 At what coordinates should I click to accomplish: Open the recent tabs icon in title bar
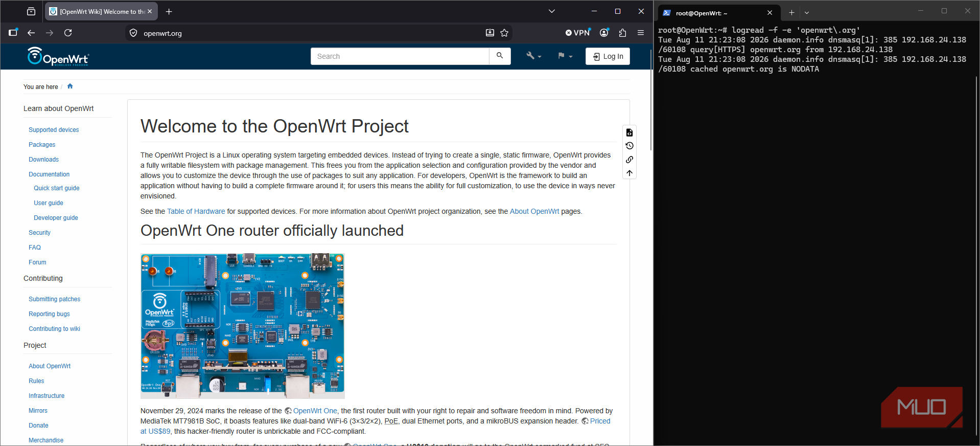31,11
